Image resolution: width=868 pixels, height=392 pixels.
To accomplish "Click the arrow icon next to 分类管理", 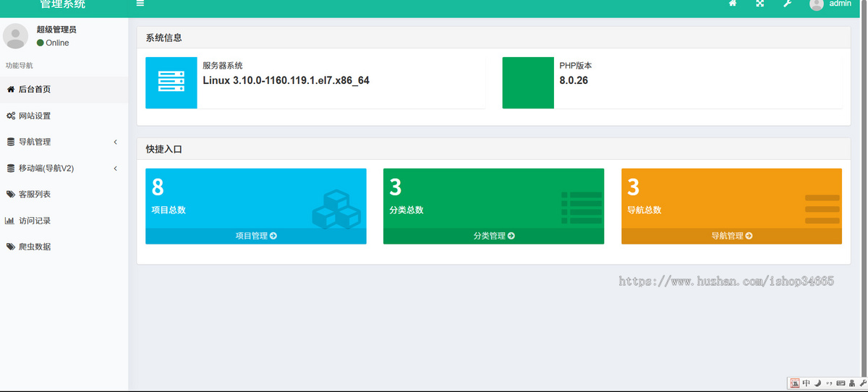I will pos(511,236).
